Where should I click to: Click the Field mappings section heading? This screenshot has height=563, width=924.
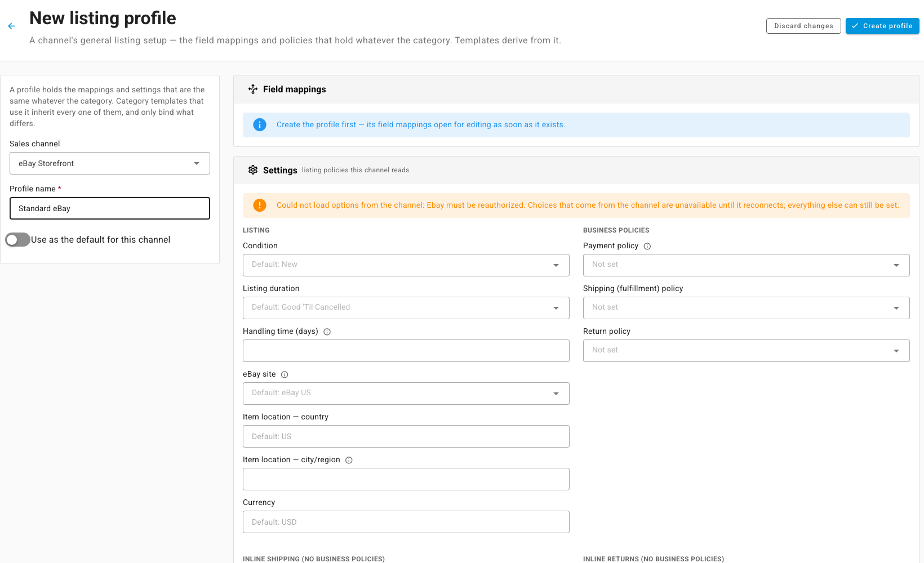295,90
